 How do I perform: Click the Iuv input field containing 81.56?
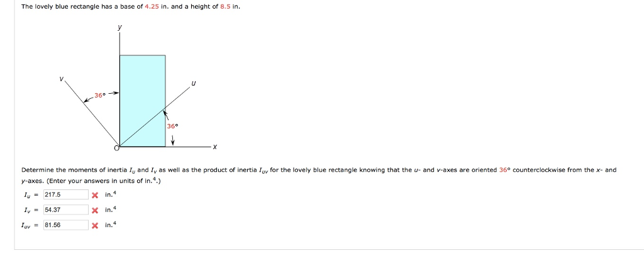[65, 225]
